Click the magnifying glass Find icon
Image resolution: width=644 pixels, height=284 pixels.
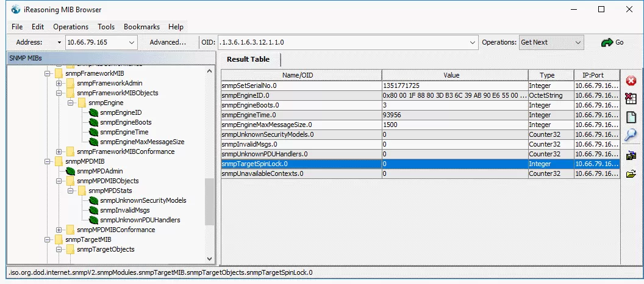631,135
